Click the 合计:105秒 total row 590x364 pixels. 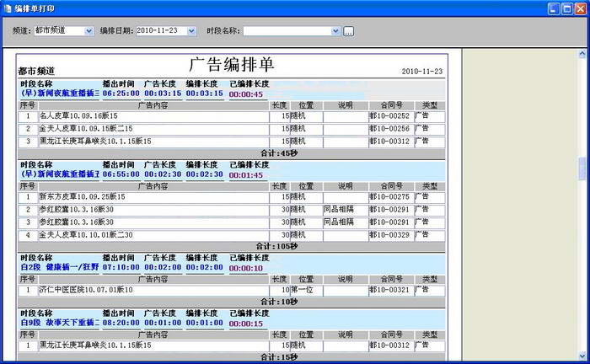point(232,246)
